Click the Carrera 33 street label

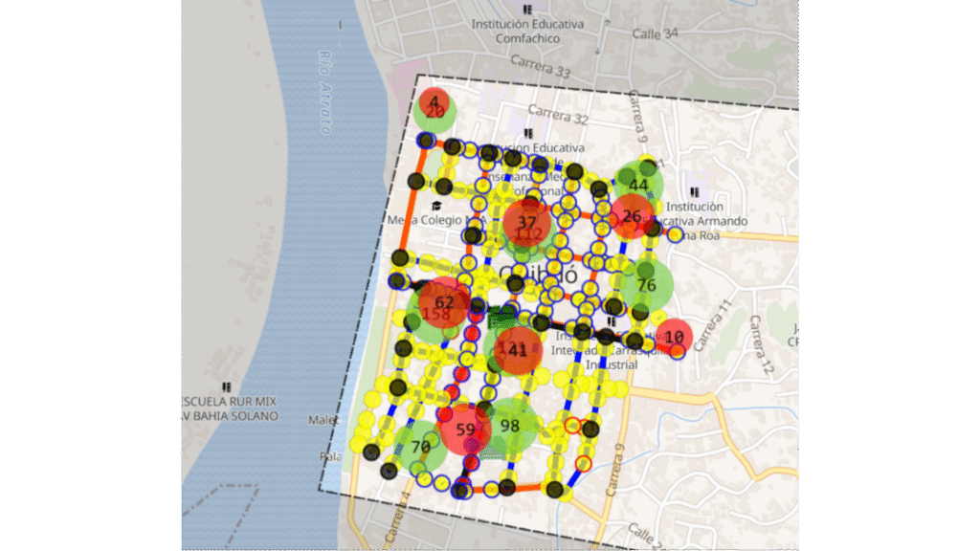(x=540, y=68)
